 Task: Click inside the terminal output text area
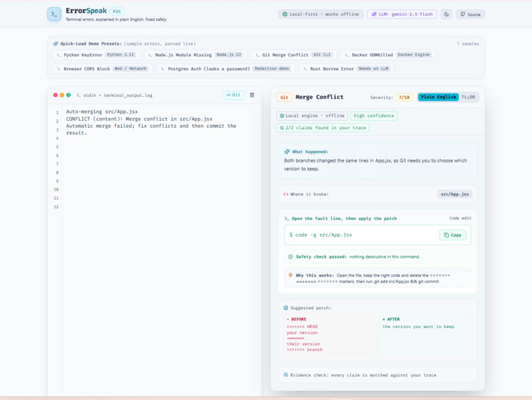pyautogui.click(x=161, y=250)
